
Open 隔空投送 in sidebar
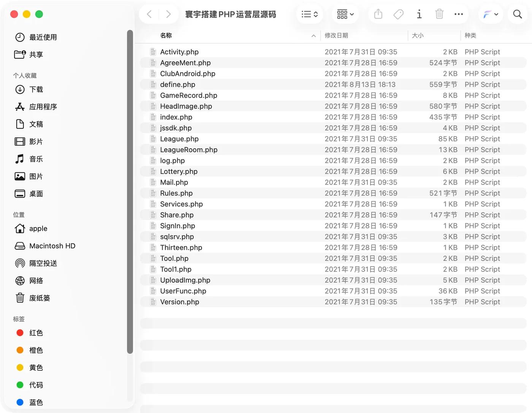[x=36, y=264]
